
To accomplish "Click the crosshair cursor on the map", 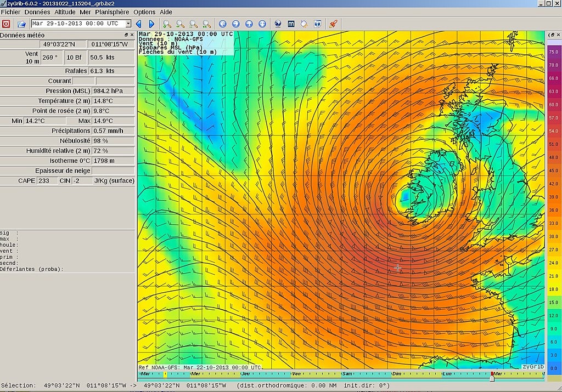I will pyautogui.click(x=397, y=268).
